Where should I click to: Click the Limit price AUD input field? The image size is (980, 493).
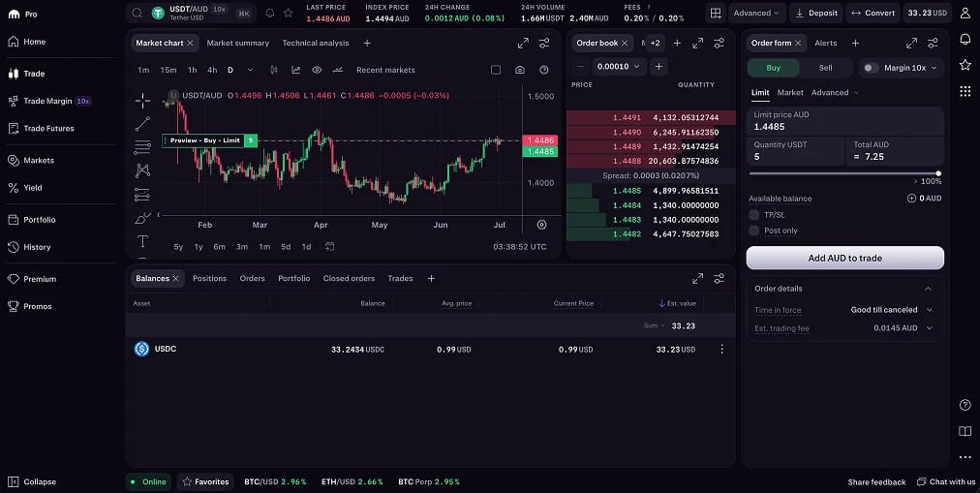(x=845, y=121)
